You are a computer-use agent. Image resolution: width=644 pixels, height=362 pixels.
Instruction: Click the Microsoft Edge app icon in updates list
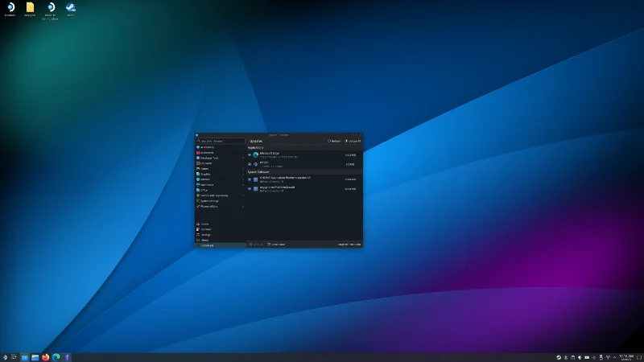click(x=256, y=154)
